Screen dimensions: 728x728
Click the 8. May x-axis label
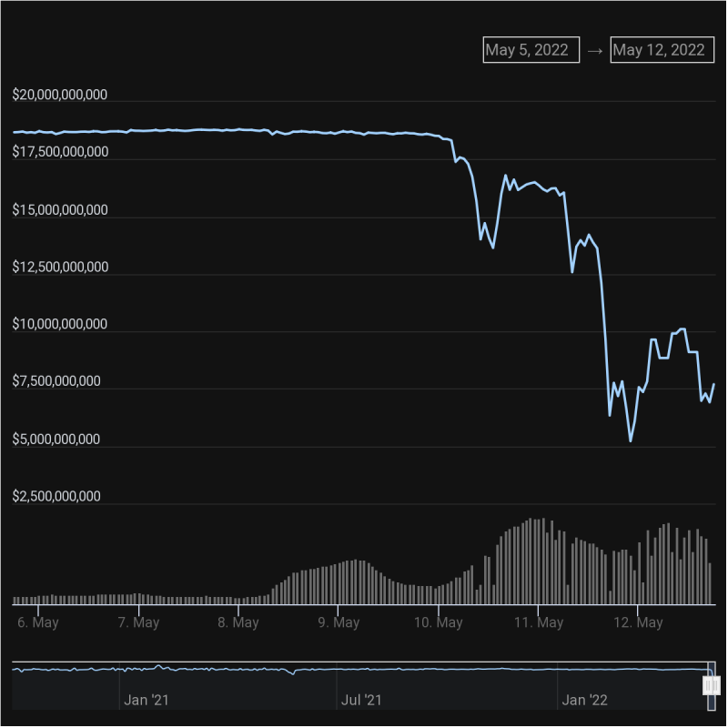[238, 622]
